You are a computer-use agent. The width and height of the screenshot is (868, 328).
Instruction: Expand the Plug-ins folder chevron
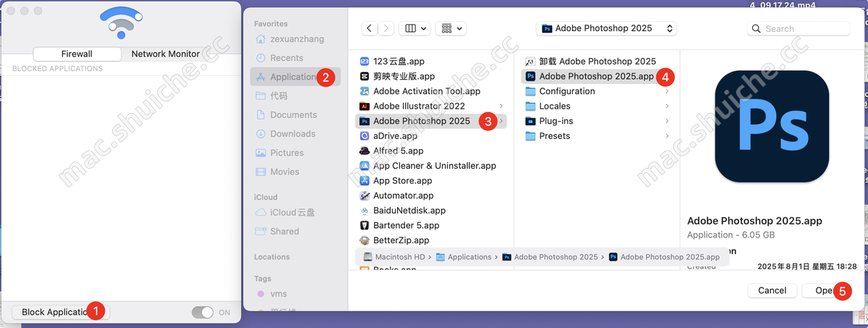pyautogui.click(x=667, y=121)
